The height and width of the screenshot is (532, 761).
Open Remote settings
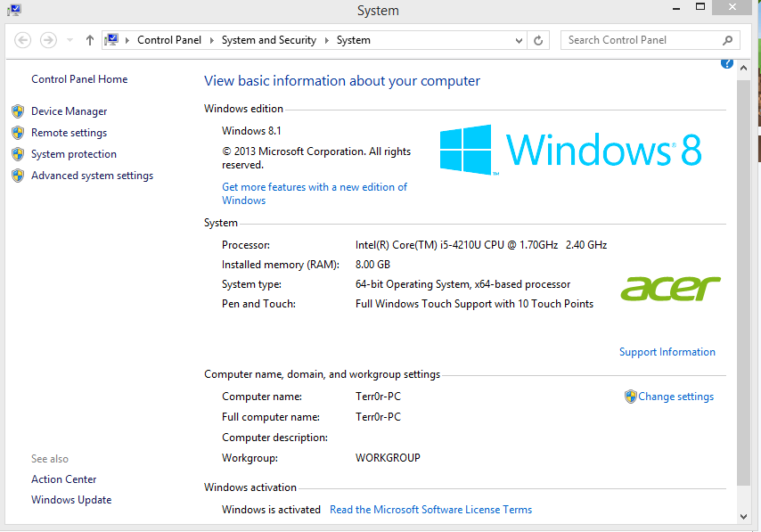point(69,133)
